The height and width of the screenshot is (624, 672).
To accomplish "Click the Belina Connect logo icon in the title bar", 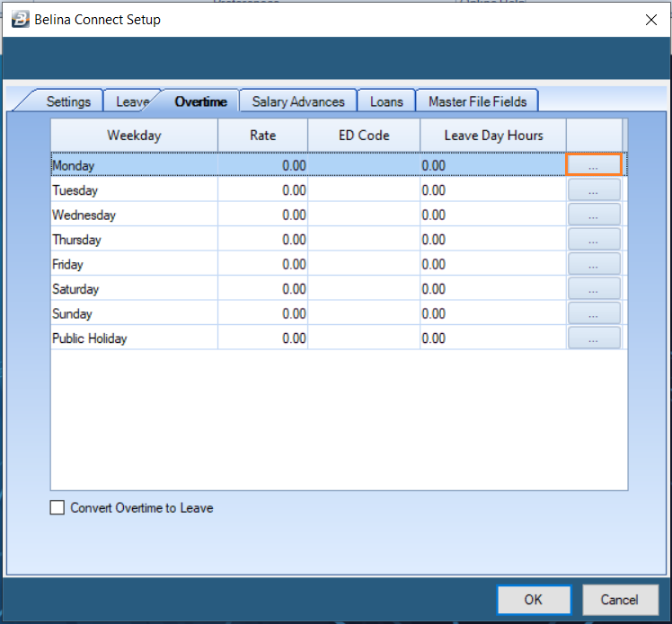I will point(20,19).
